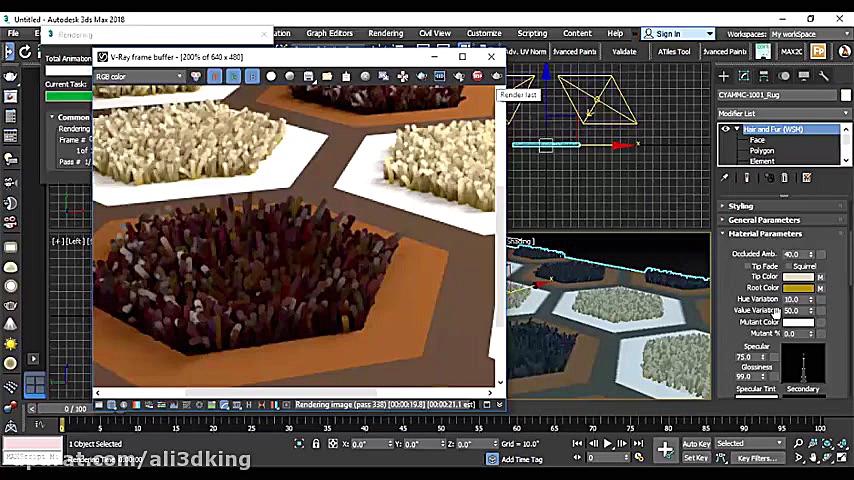This screenshot has height=480, width=854.
Task: Click the Key Filters button
Action: pyautogui.click(x=756, y=458)
